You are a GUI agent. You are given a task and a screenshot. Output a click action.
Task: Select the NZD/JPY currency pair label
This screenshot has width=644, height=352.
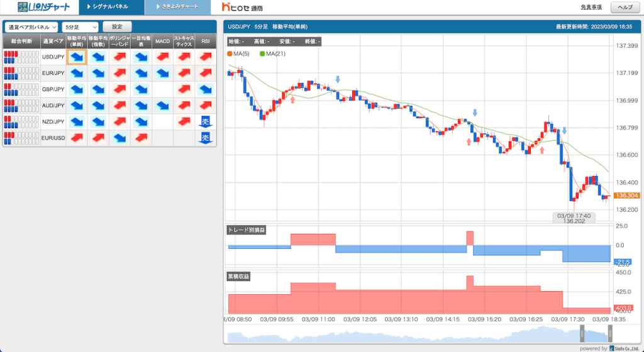(53, 122)
